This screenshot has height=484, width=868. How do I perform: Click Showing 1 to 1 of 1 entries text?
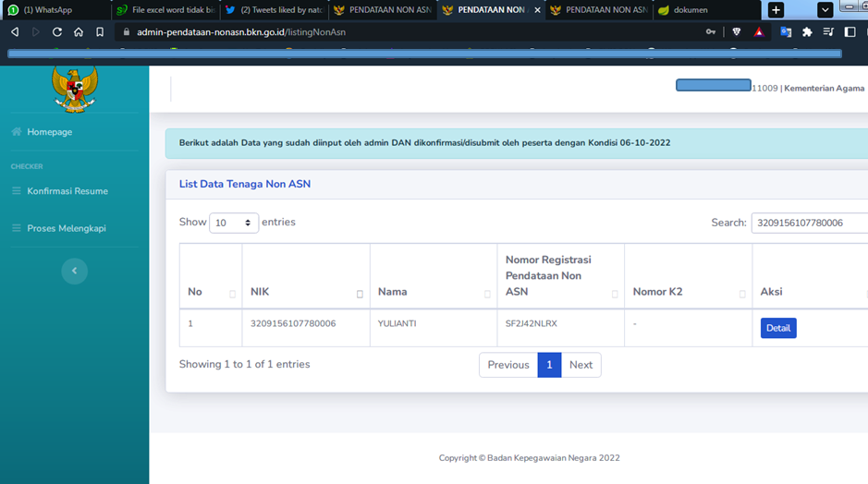click(x=244, y=364)
